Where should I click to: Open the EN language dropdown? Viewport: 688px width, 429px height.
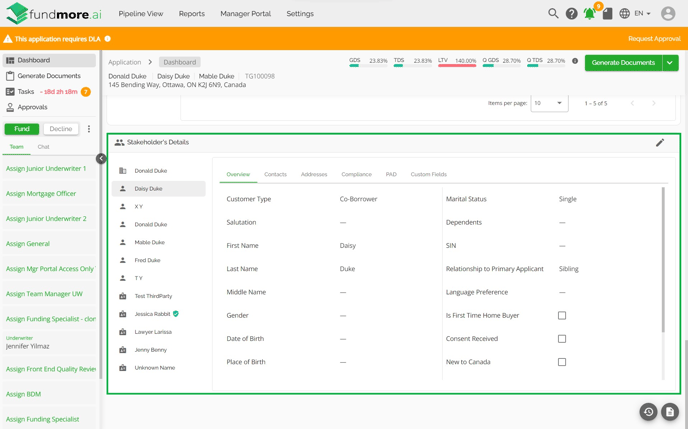[642, 14]
